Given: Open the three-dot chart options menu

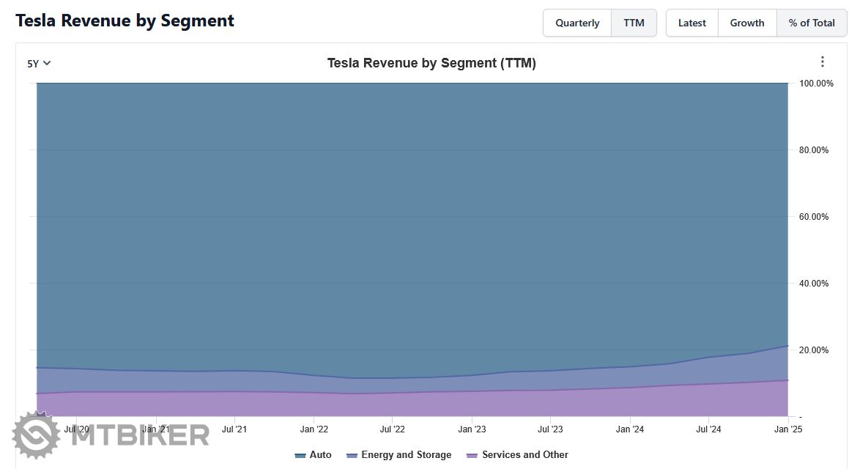Looking at the screenshot, I should 822,62.
